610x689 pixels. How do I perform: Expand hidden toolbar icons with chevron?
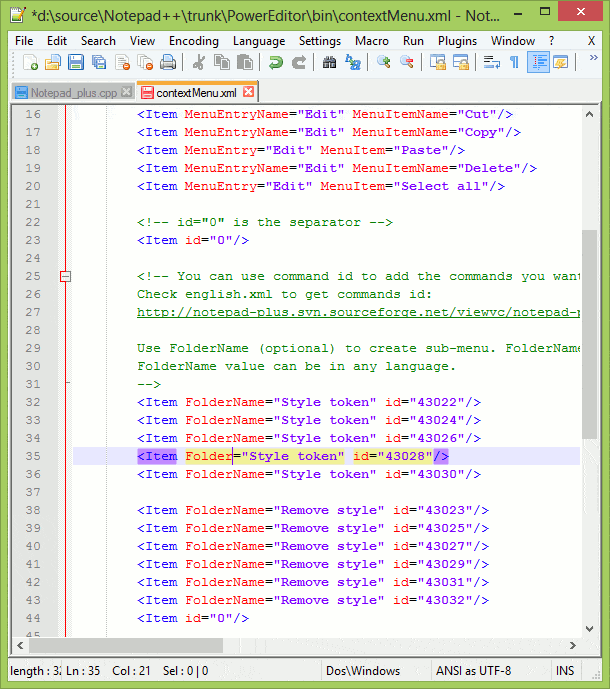pyautogui.click(x=594, y=58)
